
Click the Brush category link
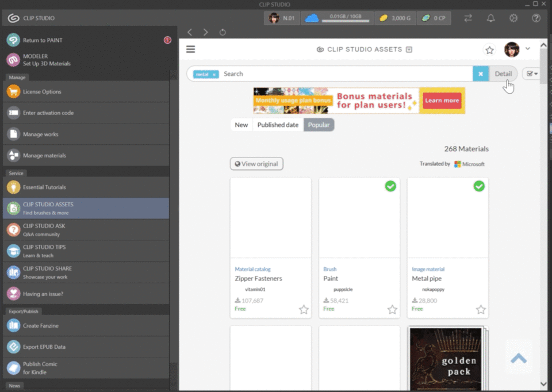330,269
